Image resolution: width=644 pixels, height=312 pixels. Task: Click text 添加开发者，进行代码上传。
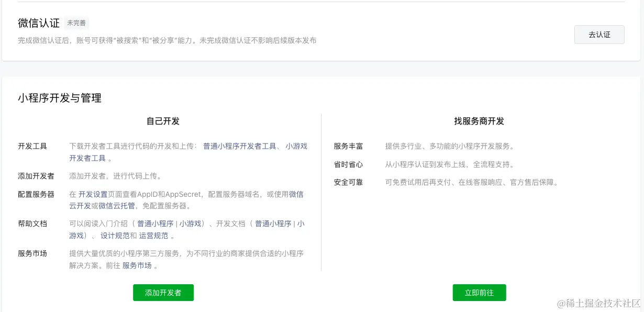click(x=117, y=176)
